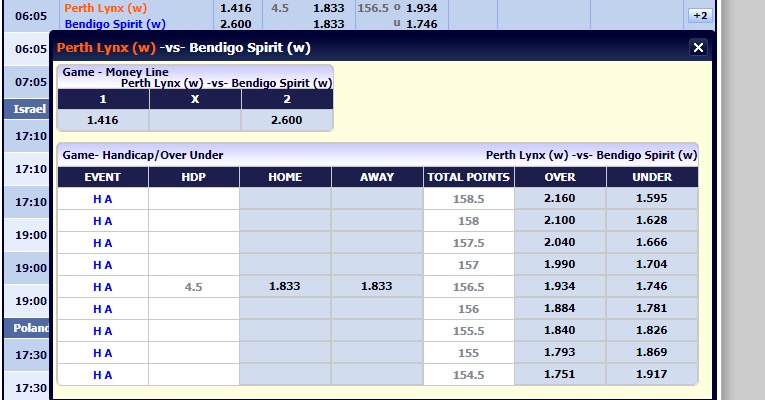Select background row odds 1.416 for Perth Lynx

point(236,8)
